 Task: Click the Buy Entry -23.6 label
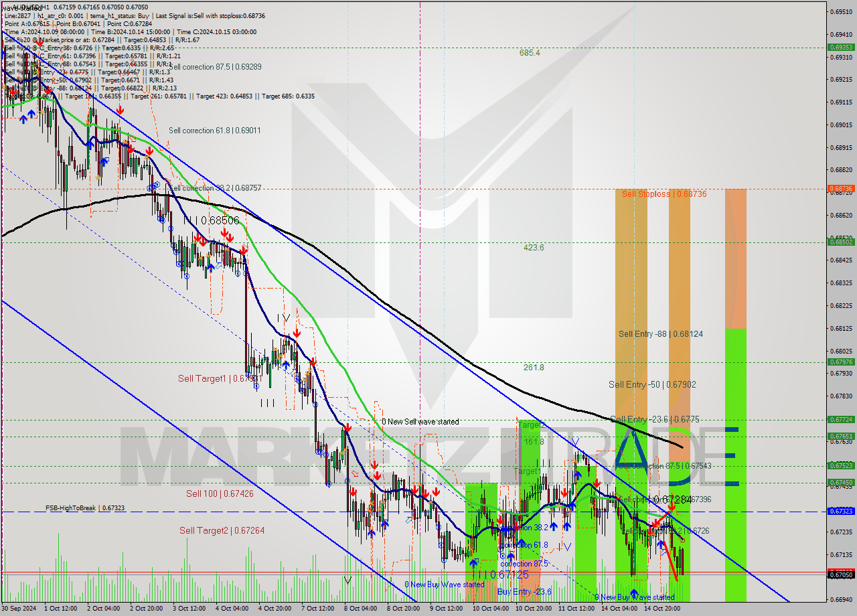pyautogui.click(x=524, y=592)
